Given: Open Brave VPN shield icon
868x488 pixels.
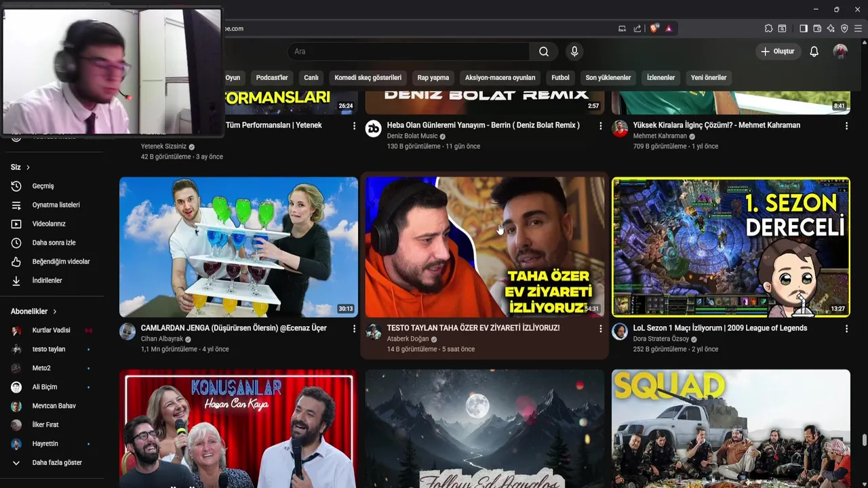Looking at the screenshot, I should coord(844,28).
